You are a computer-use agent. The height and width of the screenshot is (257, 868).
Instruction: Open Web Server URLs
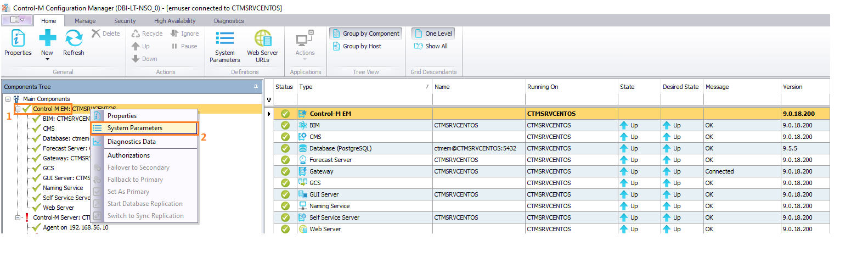(262, 46)
